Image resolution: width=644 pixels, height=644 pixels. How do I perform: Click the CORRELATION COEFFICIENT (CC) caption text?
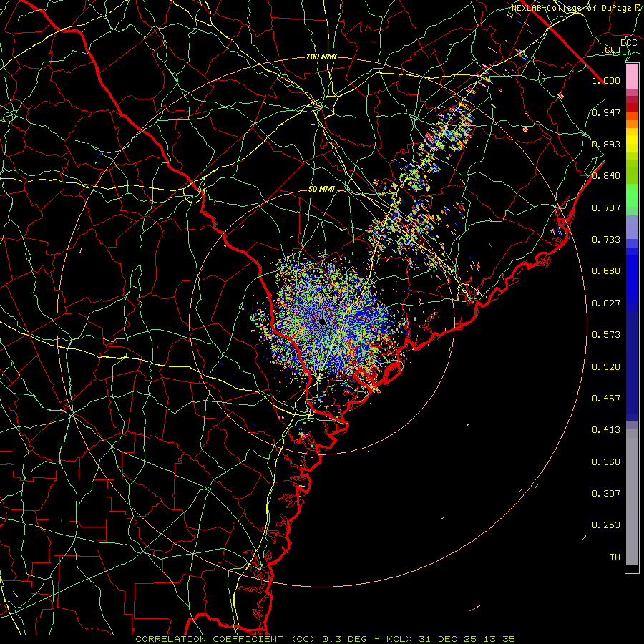pyautogui.click(x=226, y=639)
